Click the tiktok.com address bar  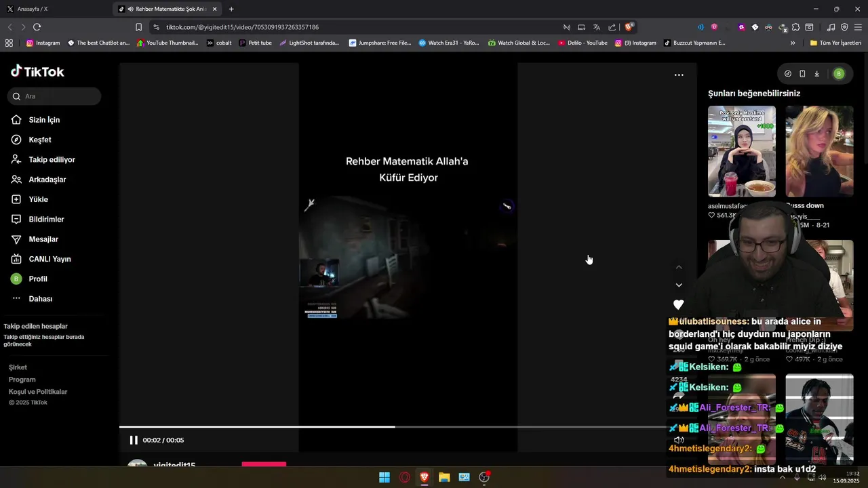[x=353, y=27]
